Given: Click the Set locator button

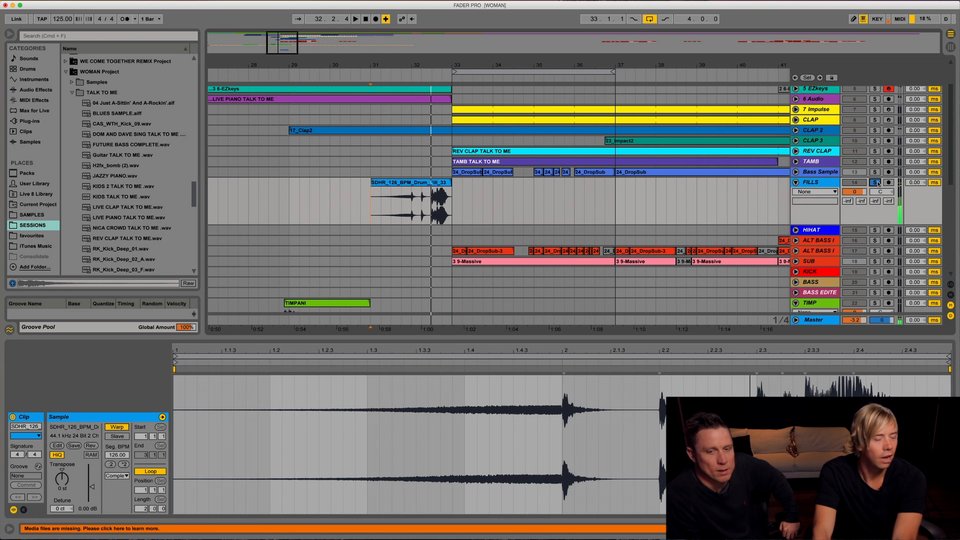Looking at the screenshot, I should (x=807, y=78).
